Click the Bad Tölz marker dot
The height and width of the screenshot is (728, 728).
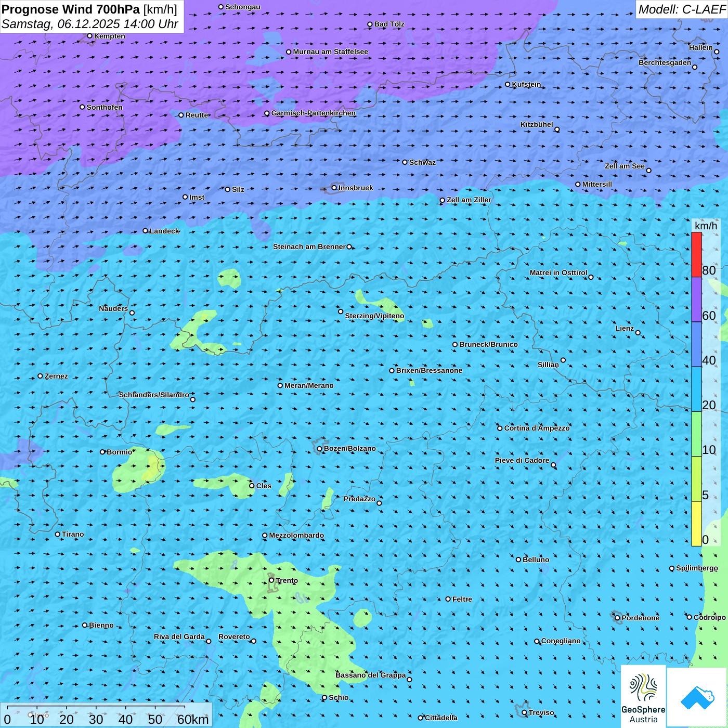(370, 24)
